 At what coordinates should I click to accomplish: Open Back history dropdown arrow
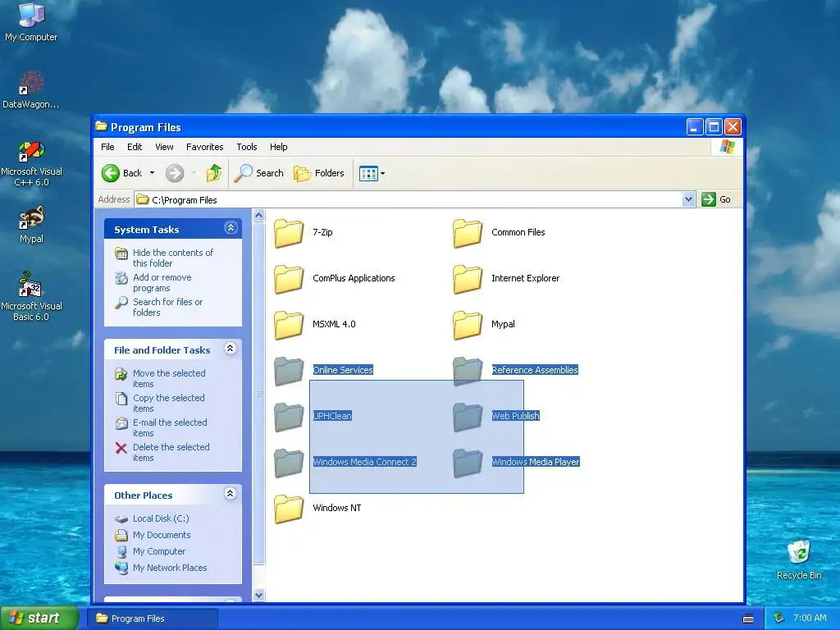(152, 173)
